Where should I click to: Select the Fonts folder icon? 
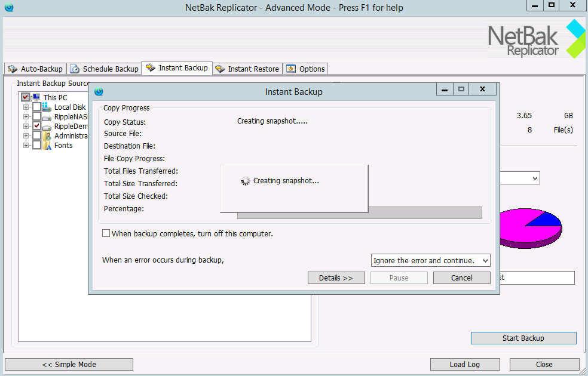[x=47, y=145]
